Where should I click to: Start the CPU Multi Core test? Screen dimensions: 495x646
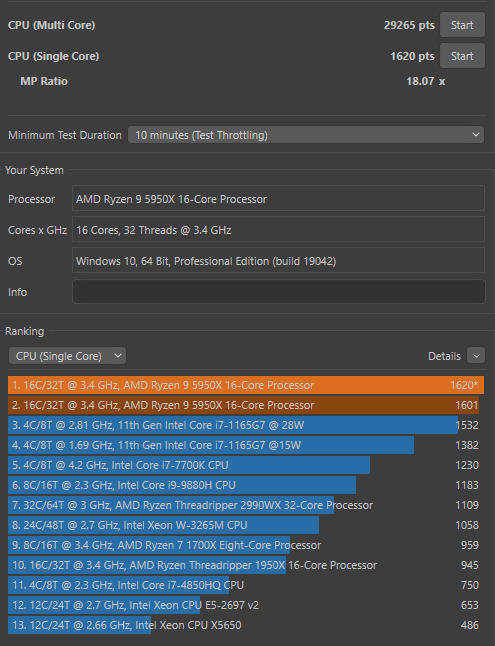click(462, 25)
